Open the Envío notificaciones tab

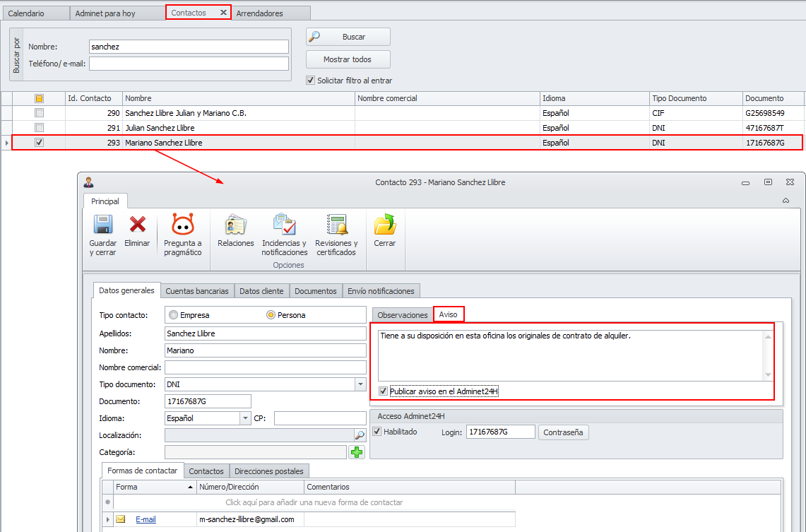381,291
